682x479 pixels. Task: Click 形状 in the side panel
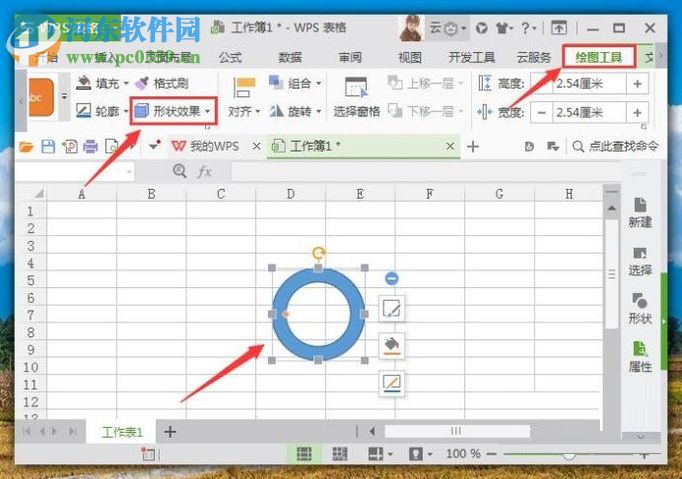tap(640, 309)
